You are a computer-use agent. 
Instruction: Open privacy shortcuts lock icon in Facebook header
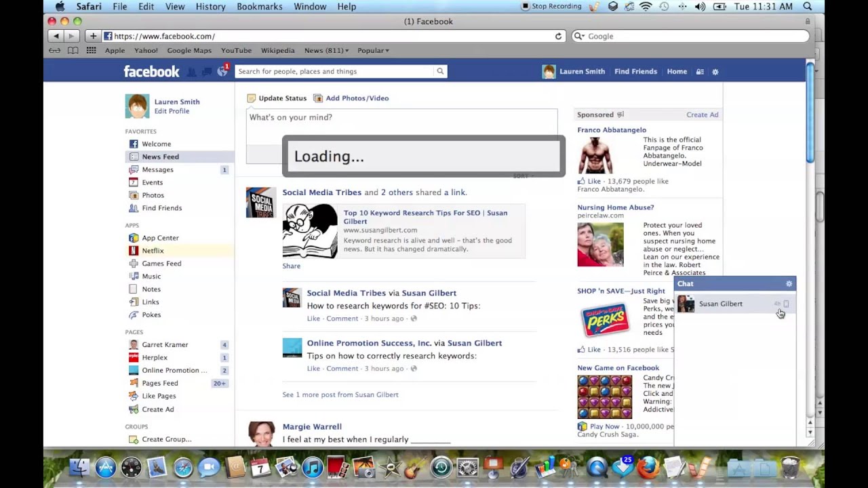[x=700, y=71]
